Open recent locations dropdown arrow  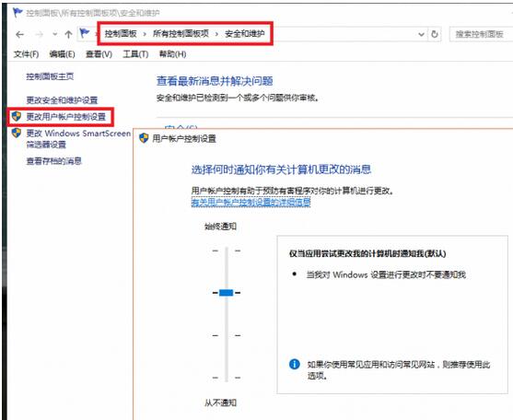[x=54, y=34]
